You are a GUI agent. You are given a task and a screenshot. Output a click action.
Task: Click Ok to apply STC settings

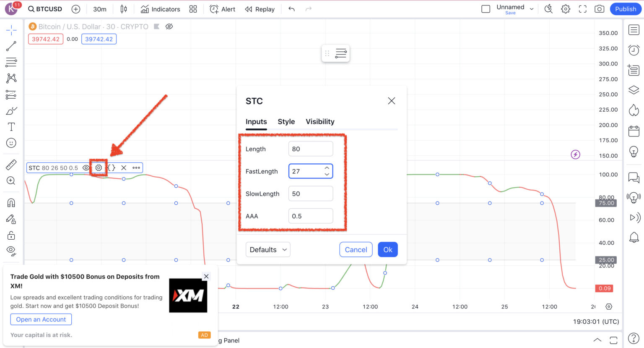coord(387,249)
